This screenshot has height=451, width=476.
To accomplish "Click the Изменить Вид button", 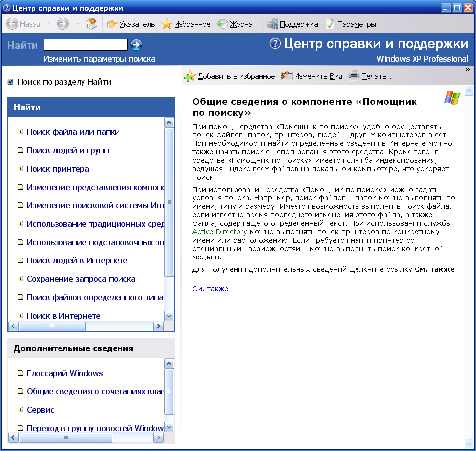I will point(311,76).
